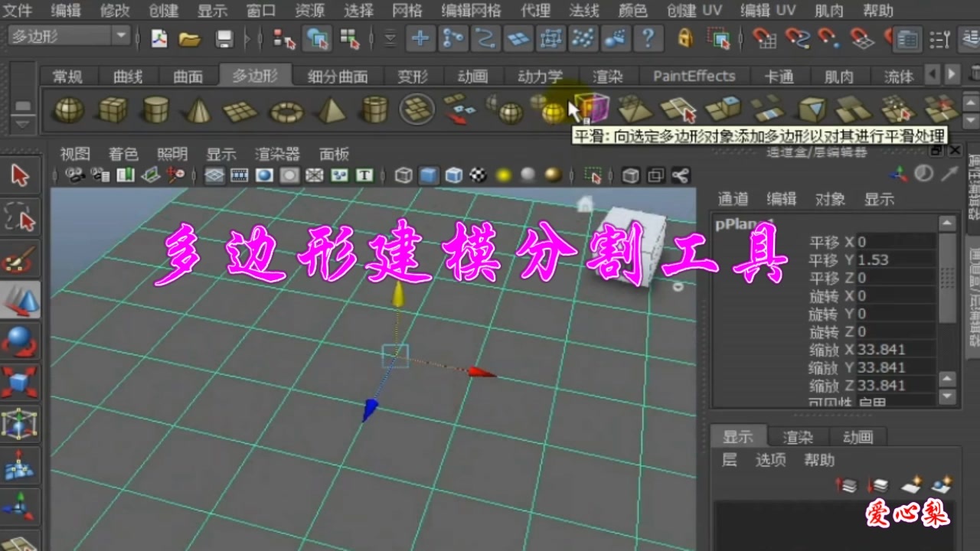Create a polygon pipe from the shelf
This screenshot has width=980, height=551.
(374, 111)
